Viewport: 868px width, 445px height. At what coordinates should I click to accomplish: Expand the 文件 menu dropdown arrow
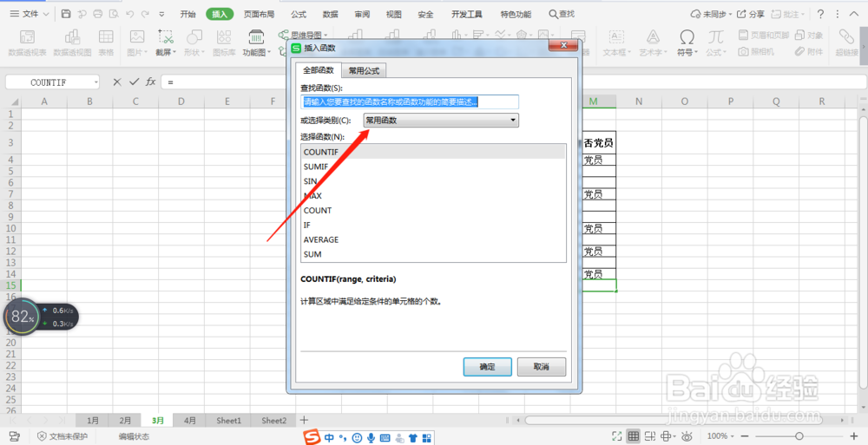tap(46, 14)
